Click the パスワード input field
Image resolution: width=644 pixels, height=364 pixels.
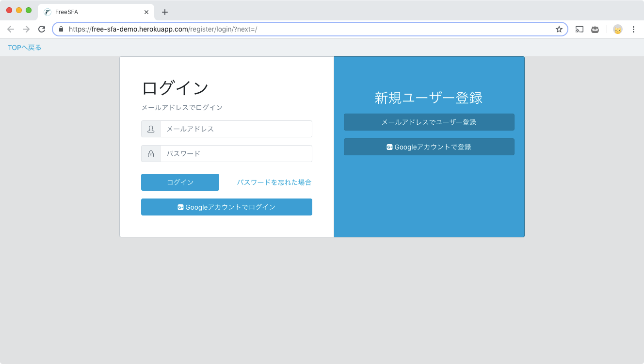[236, 154]
